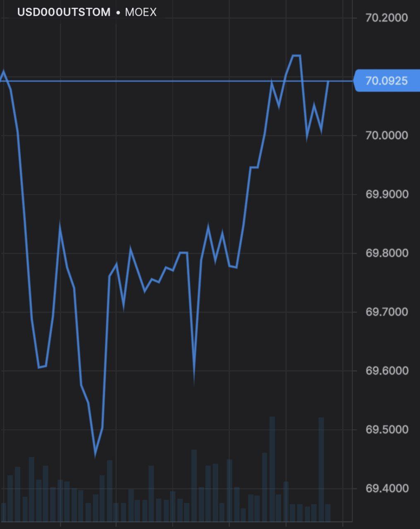Click the 69.8000 price axis label
The width and height of the screenshot is (420, 529).
[x=387, y=253]
